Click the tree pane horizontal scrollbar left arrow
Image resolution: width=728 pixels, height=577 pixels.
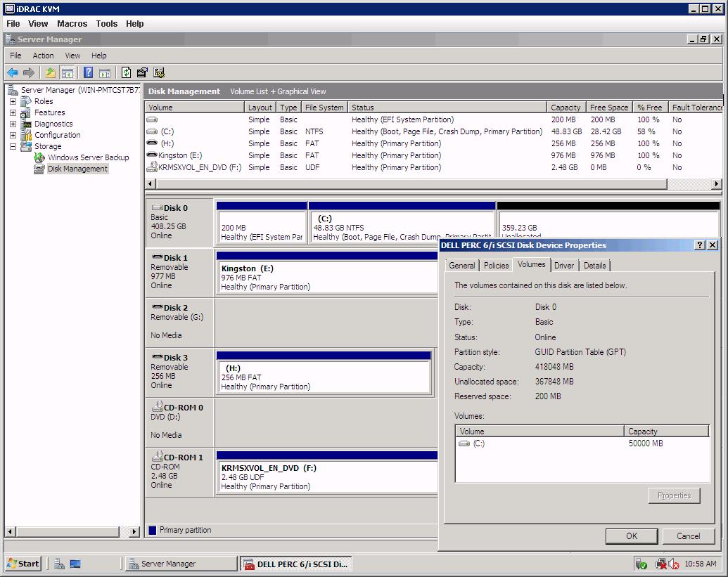click(x=11, y=531)
